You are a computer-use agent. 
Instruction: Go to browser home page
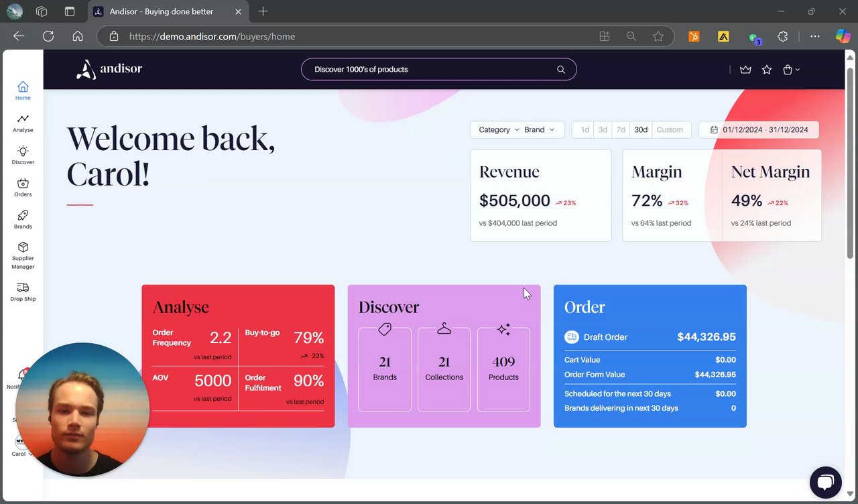click(x=78, y=36)
